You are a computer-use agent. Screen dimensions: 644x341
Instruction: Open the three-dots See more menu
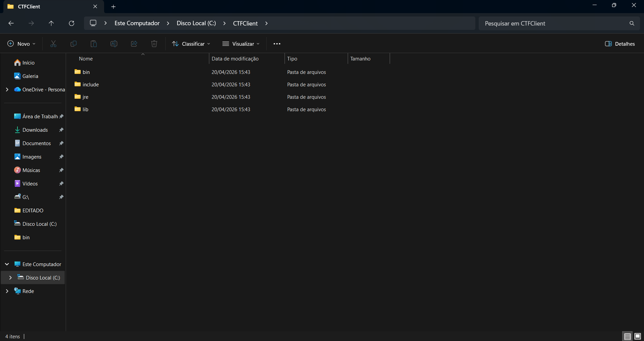point(277,44)
